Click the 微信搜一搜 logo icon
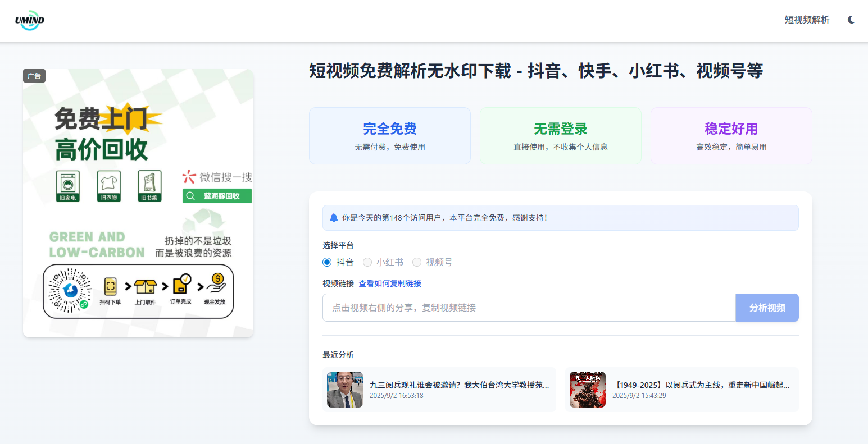The width and height of the screenshot is (868, 444). [x=189, y=177]
